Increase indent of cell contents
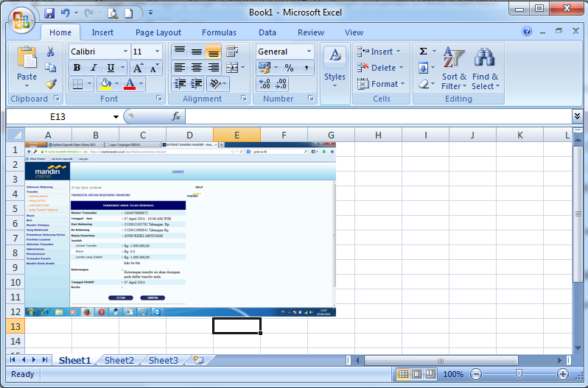Screen dimensions: 588x388 click(x=197, y=84)
